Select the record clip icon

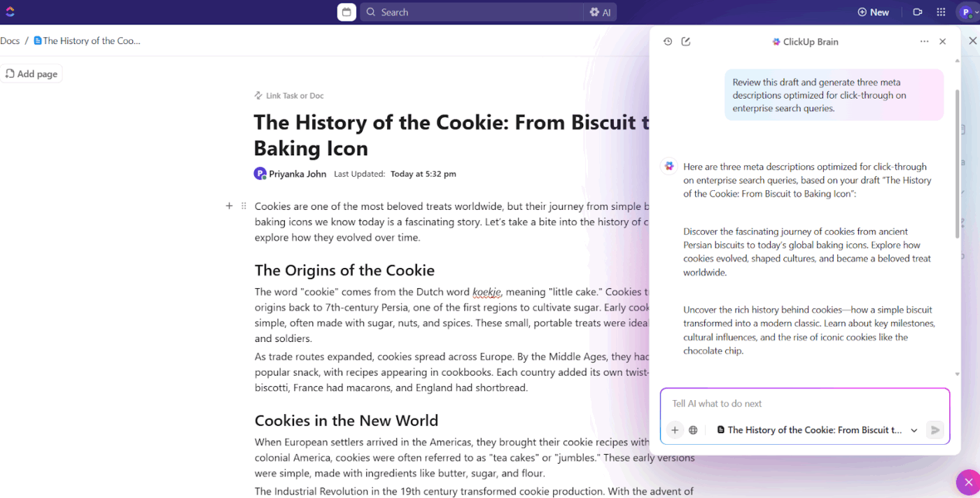tap(917, 12)
